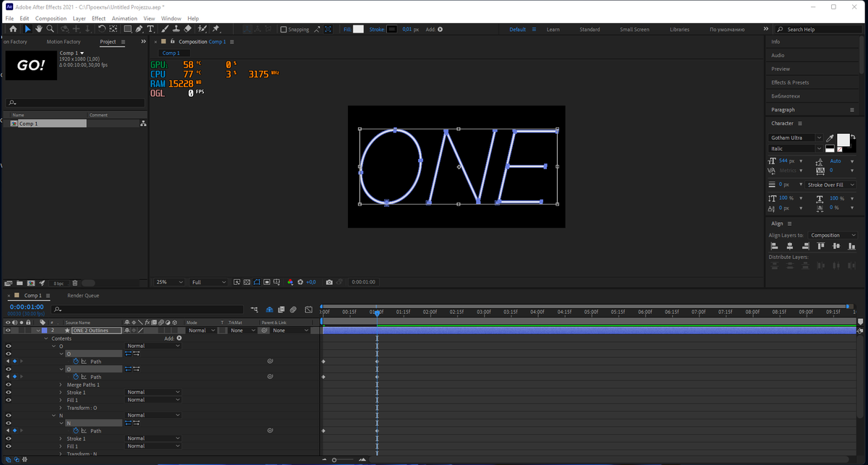The width and height of the screenshot is (868, 465).
Task: Click the white Fill color swatch in toolbar
Action: 358,30
